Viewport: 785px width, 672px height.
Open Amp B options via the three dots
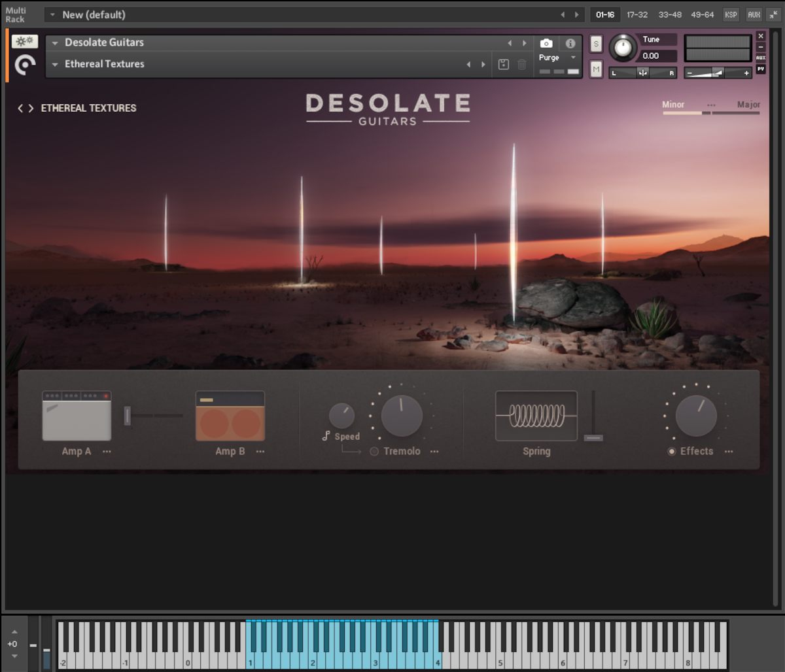pos(260,451)
